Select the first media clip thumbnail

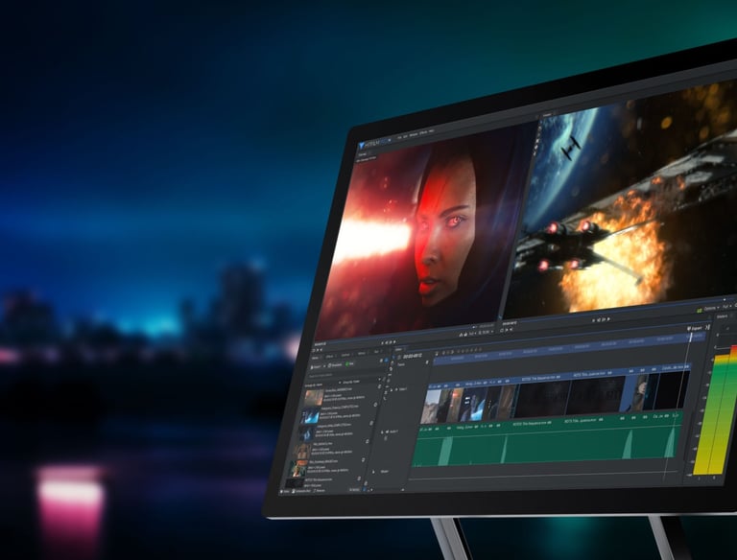[x=314, y=398]
